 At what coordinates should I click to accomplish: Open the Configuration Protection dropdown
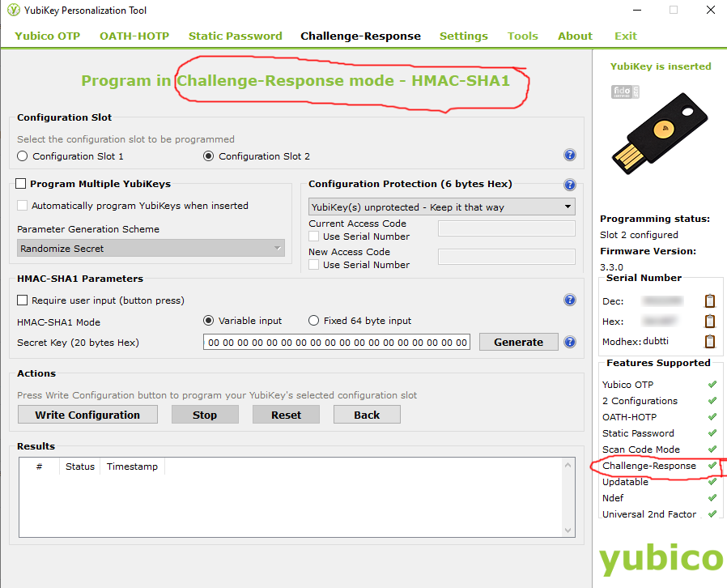[567, 207]
